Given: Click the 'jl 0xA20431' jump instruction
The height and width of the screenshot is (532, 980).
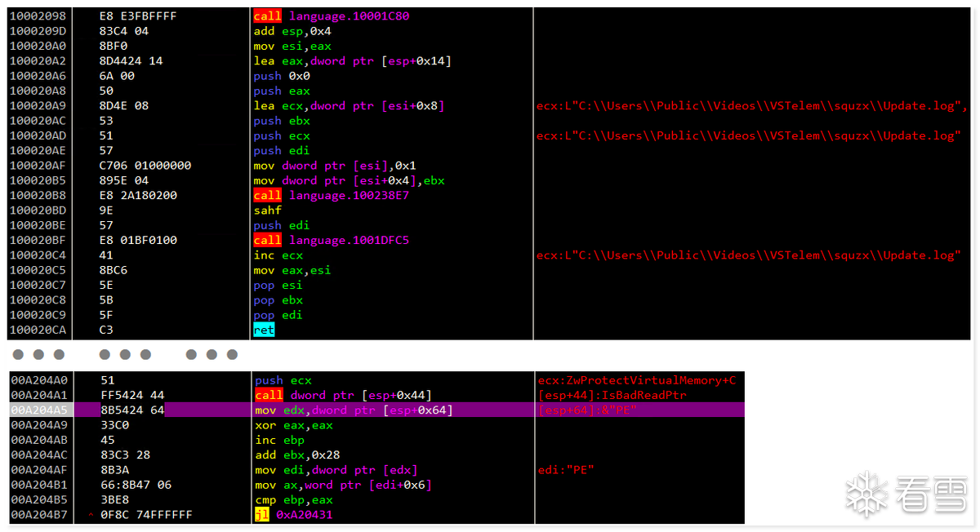Looking at the screenshot, I should pyautogui.click(x=293, y=515).
